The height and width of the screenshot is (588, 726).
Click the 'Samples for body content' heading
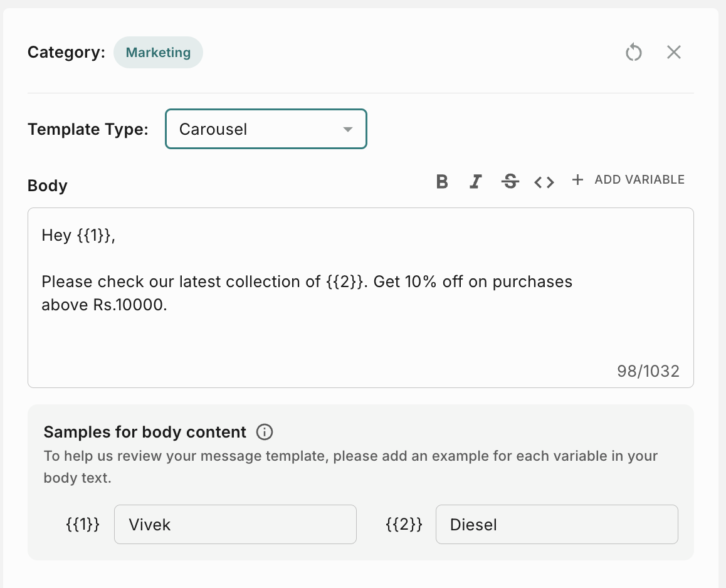145,432
